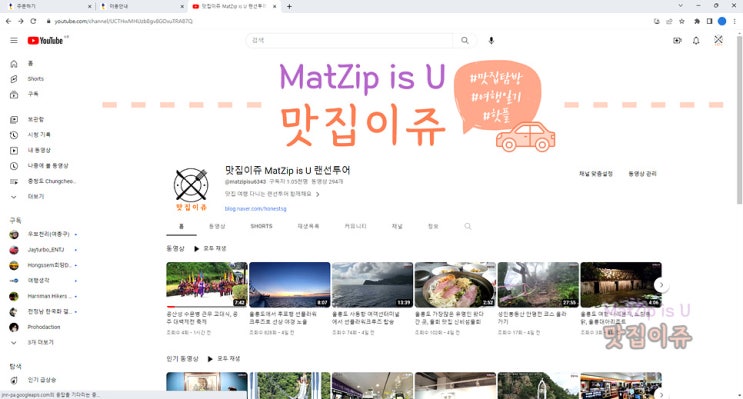Open the account avatar menu
Viewport: 743px width, 399px height.
pos(718,40)
